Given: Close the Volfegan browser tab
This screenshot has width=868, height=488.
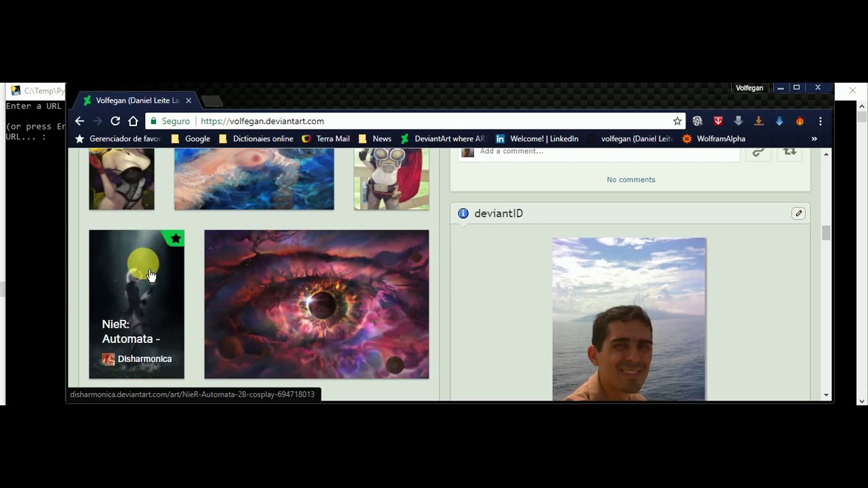Looking at the screenshot, I should [x=189, y=100].
